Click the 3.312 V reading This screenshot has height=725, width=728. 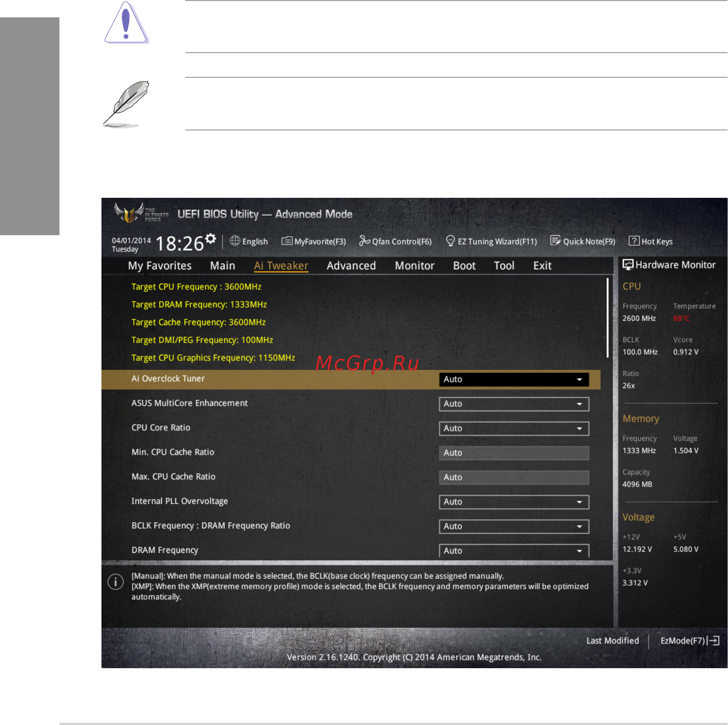pyautogui.click(x=635, y=583)
